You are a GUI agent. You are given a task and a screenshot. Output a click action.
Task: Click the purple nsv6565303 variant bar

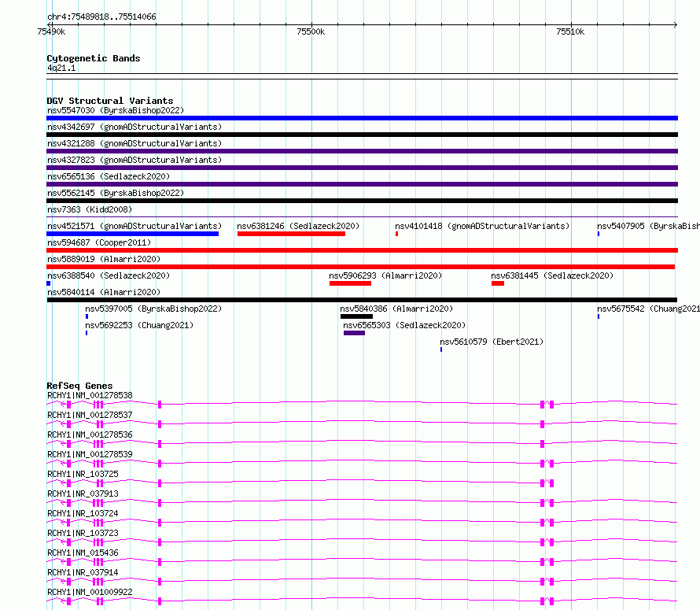point(355,333)
